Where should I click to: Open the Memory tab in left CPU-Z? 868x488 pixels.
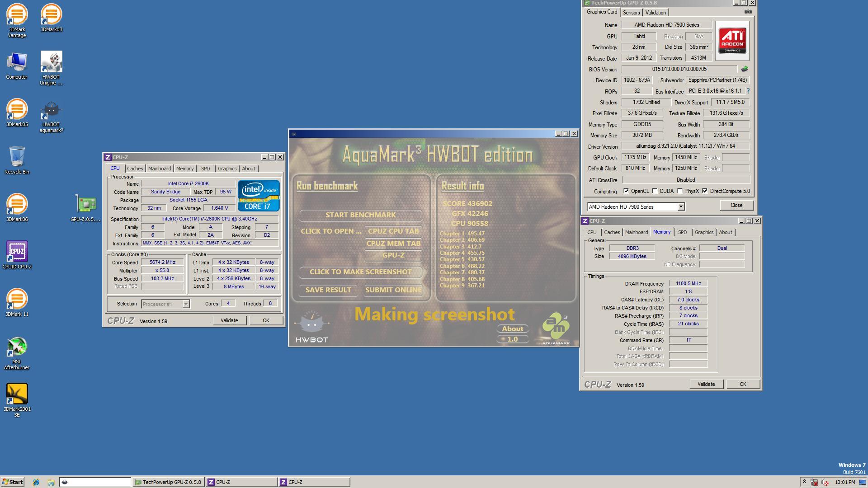pyautogui.click(x=185, y=169)
